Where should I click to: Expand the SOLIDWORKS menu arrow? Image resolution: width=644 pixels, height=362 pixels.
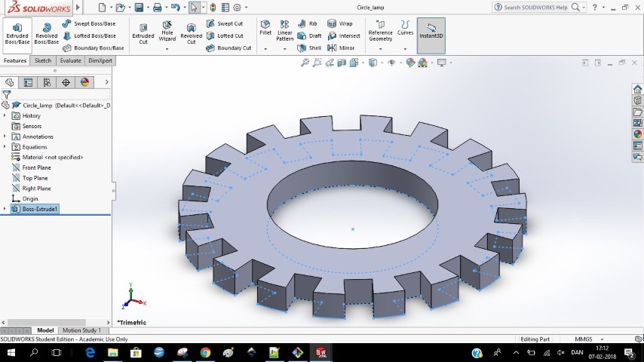(78, 8)
